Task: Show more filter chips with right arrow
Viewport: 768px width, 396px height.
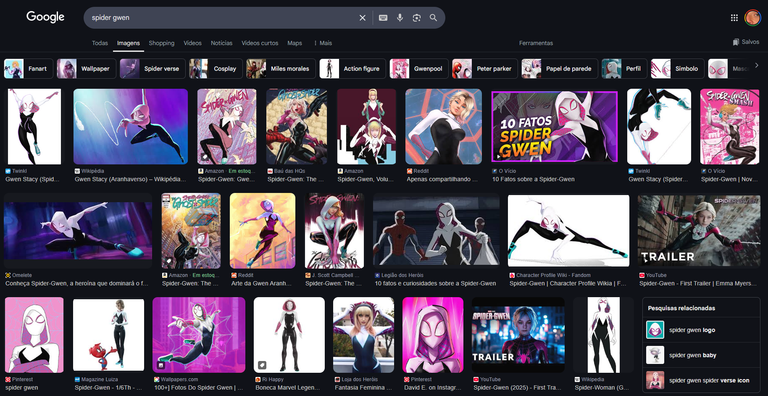Action: (757, 65)
